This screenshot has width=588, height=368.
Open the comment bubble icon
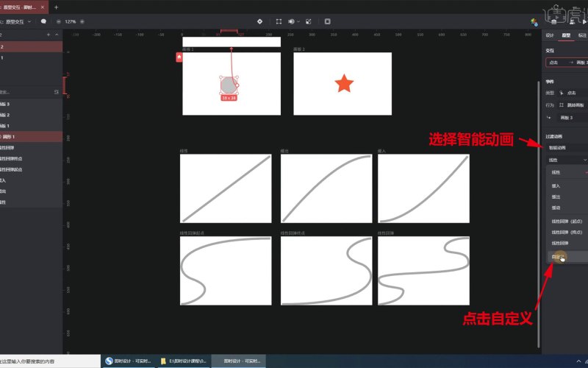click(x=43, y=21)
